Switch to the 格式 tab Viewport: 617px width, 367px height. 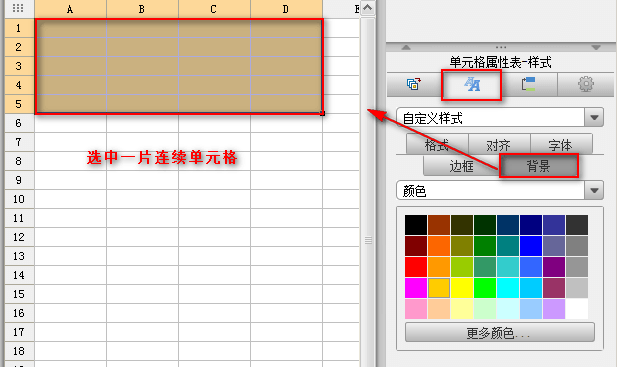click(x=437, y=145)
